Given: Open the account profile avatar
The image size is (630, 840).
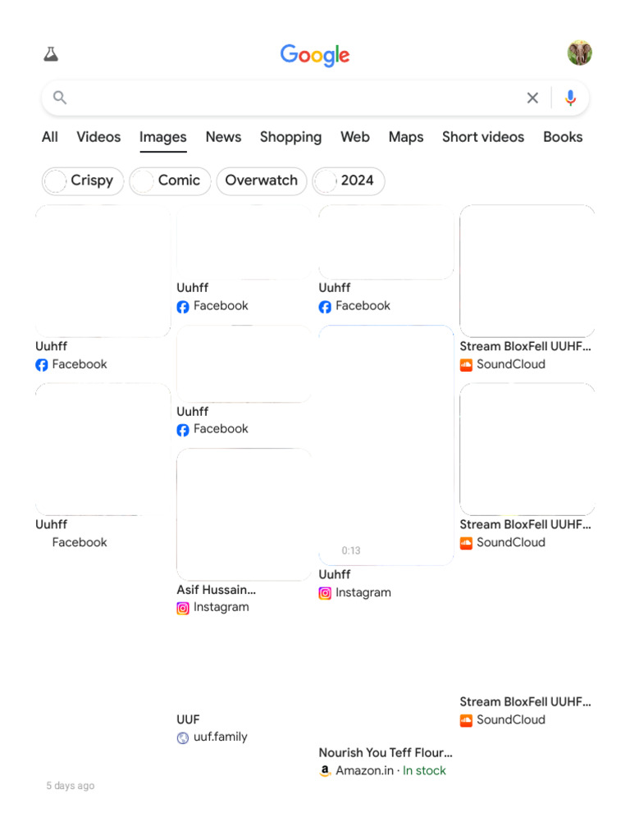Looking at the screenshot, I should (579, 53).
